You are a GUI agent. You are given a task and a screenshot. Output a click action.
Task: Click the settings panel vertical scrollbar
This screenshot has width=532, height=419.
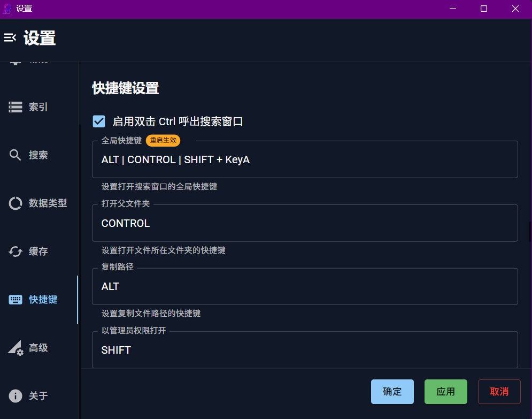pyautogui.click(x=529, y=232)
